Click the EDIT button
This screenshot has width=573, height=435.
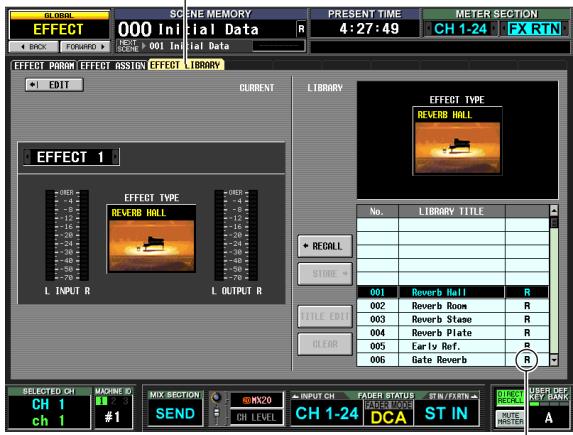point(54,85)
